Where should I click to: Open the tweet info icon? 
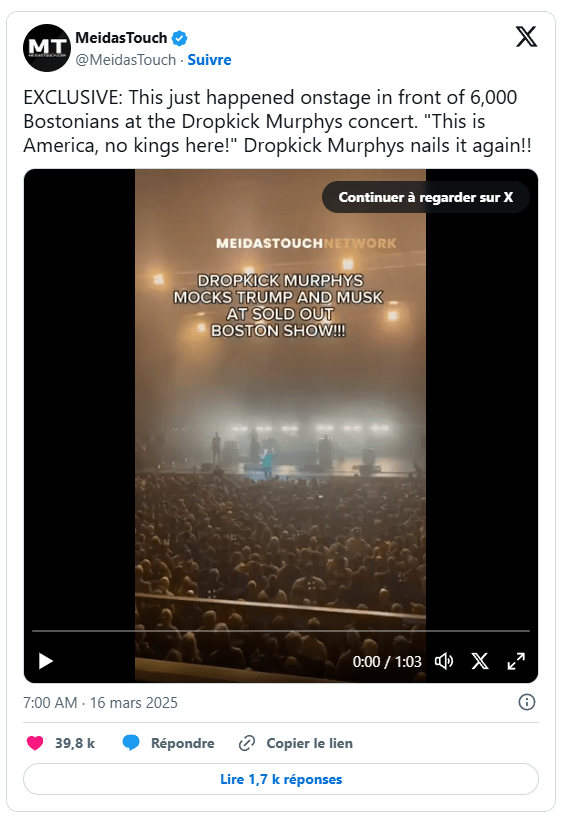point(527,702)
